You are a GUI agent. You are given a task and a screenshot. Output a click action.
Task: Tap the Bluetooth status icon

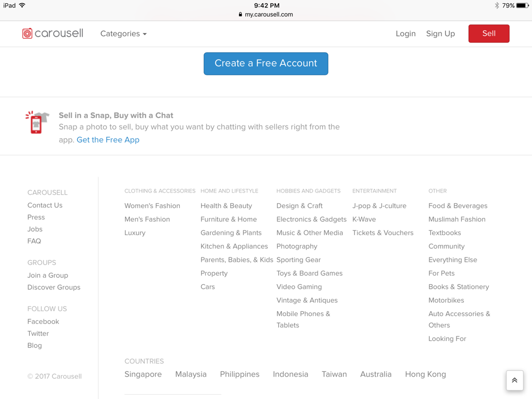click(x=497, y=5)
